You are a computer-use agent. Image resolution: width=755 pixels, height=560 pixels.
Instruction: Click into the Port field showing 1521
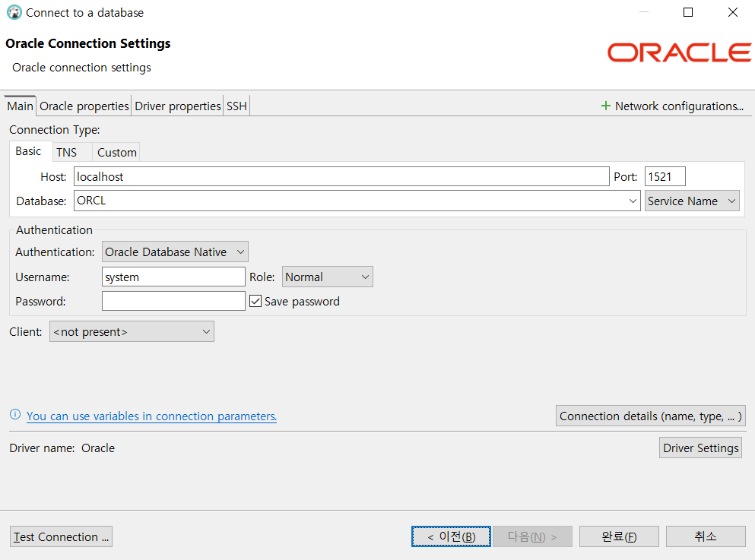[665, 176]
